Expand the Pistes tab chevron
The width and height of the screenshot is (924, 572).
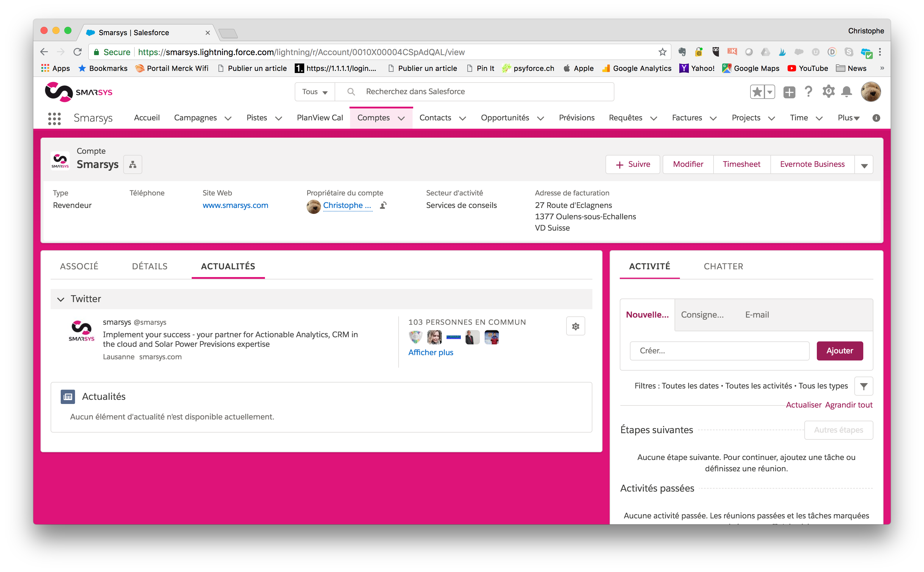pyautogui.click(x=279, y=118)
